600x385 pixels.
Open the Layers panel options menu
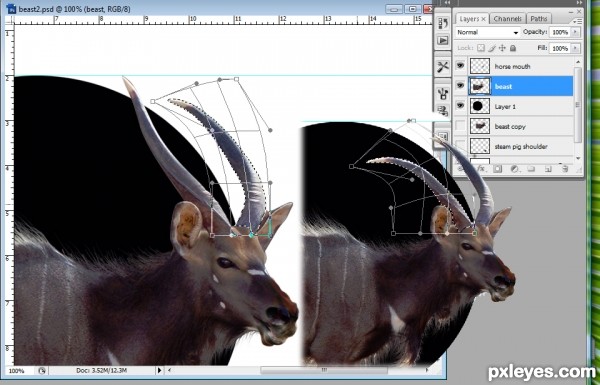(x=578, y=21)
